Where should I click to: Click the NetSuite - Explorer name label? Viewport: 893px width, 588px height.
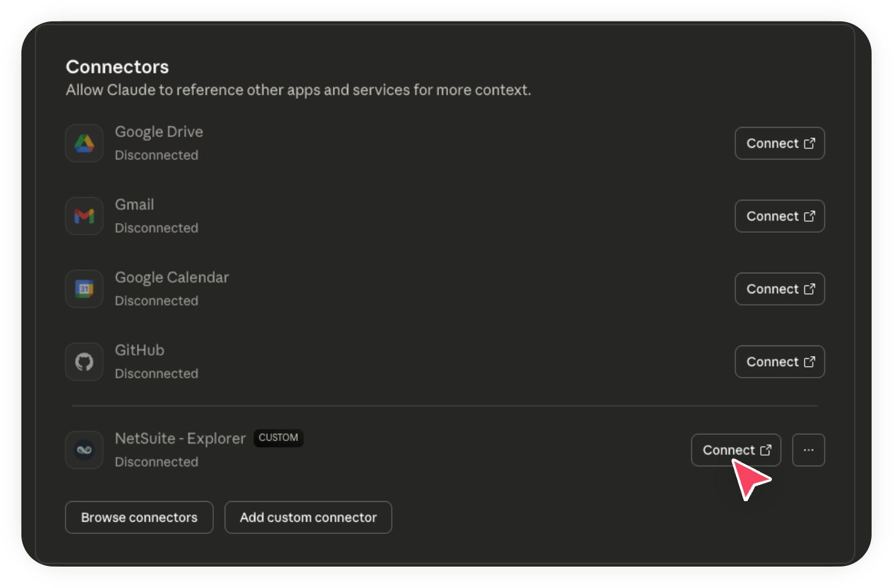coord(180,438)
